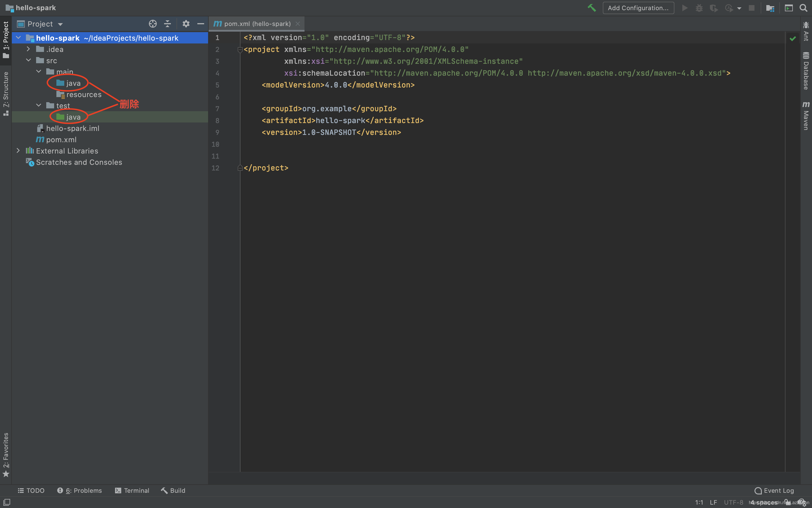Collapse the hello-spark root node
The image size is (812, 508).
[x=18, y=38]
